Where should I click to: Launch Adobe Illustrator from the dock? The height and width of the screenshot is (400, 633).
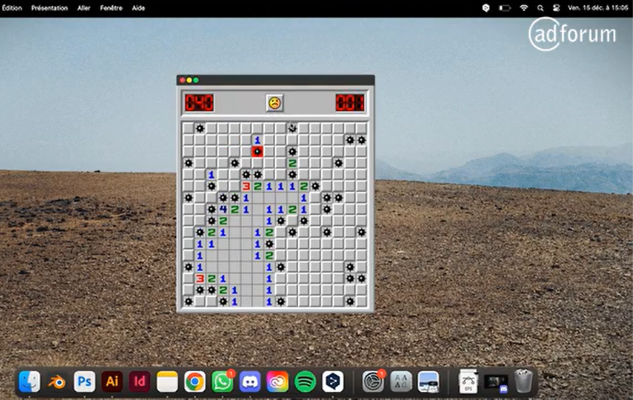click(112, 381)
